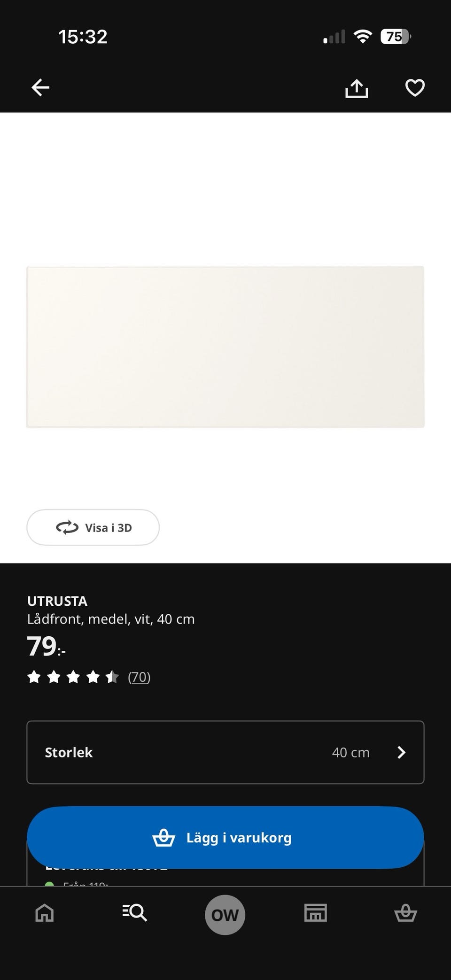
Task: Tap the star rating row
Action: pyautogui.click(x=73, y=677)
